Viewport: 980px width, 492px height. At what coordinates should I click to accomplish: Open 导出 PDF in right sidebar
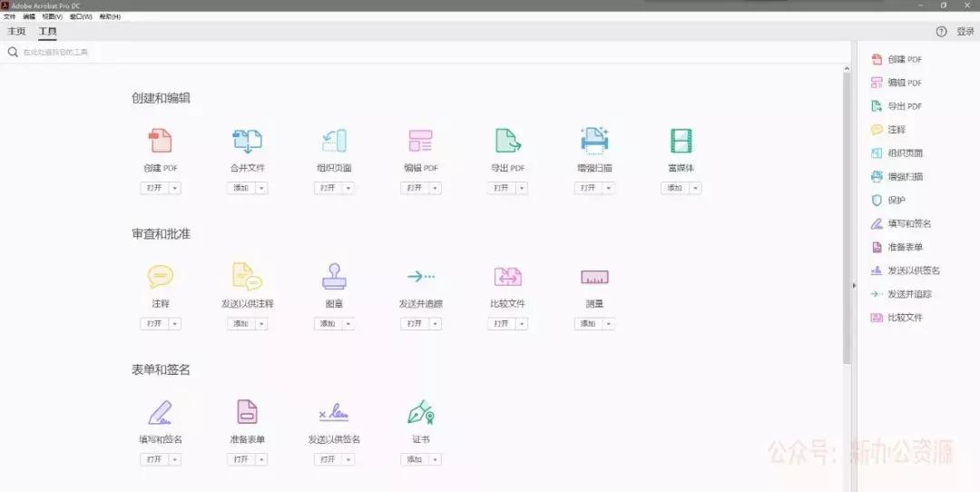[897, 106]
